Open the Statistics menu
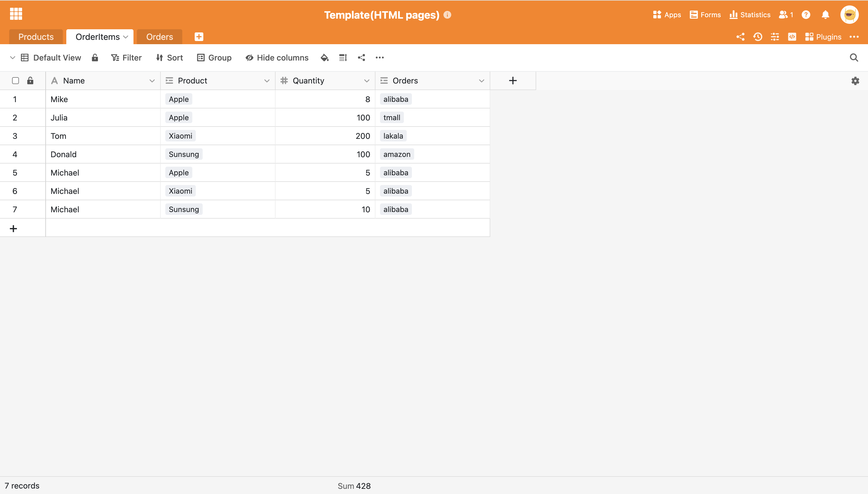The image size is (868, 494). 750,15
